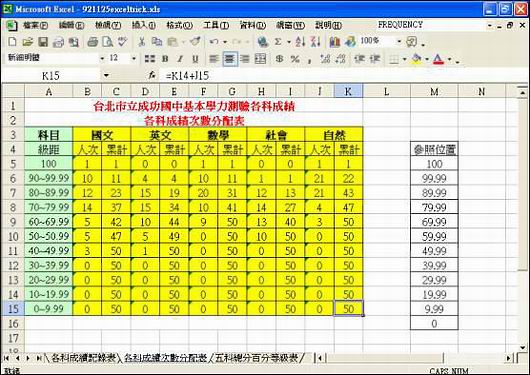Sort descending Z to A

tap(315, 42)
